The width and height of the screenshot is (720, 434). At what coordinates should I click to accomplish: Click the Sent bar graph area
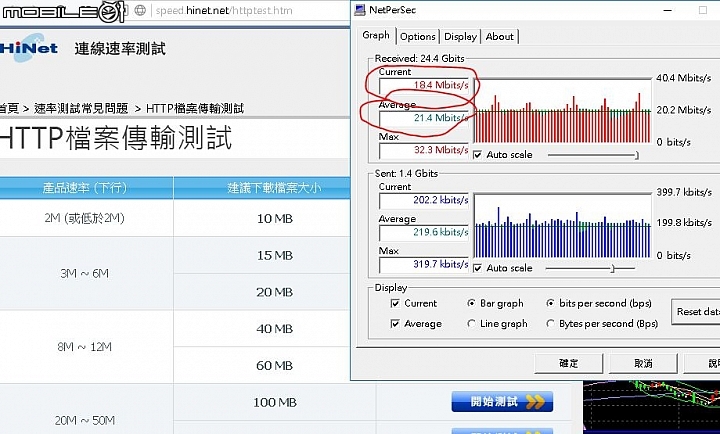pyautogui.click(x=562, y=225)
